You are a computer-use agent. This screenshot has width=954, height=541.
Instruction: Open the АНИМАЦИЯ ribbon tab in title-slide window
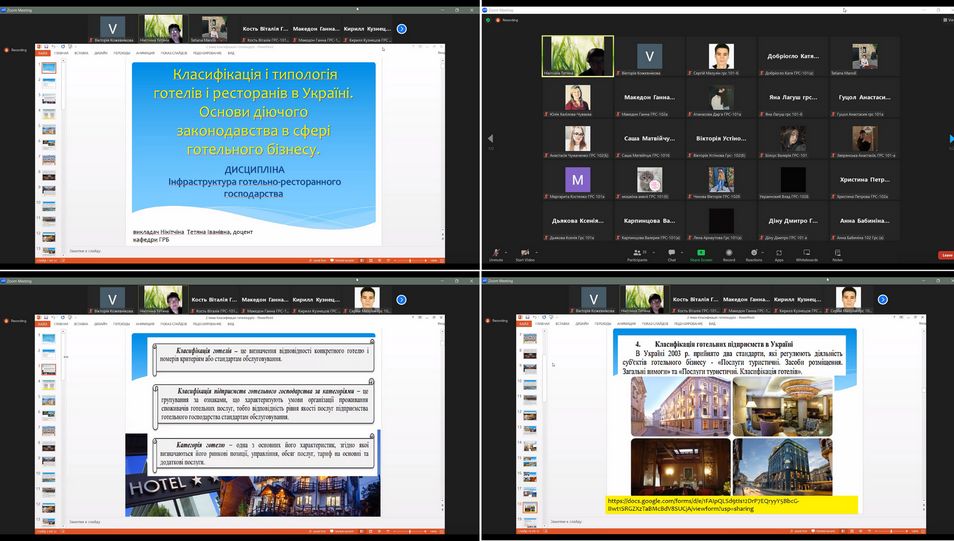pyautogui.click(x=145, y=53)
